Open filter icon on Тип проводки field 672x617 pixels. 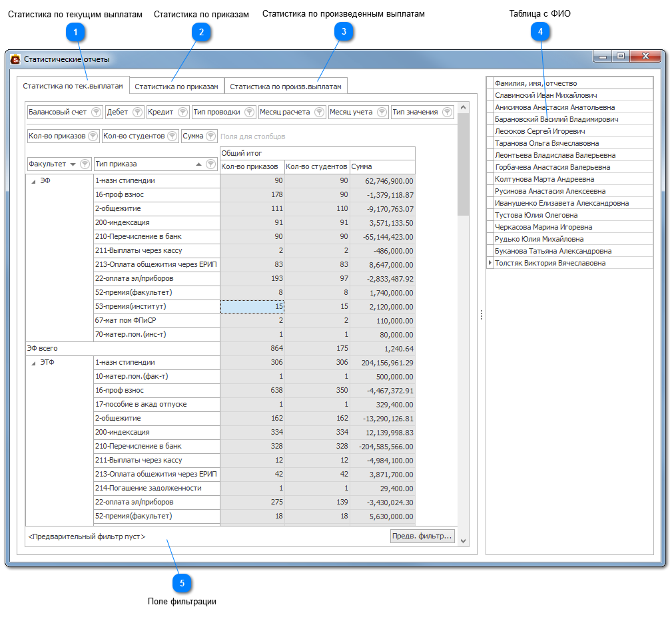point(250,112)
